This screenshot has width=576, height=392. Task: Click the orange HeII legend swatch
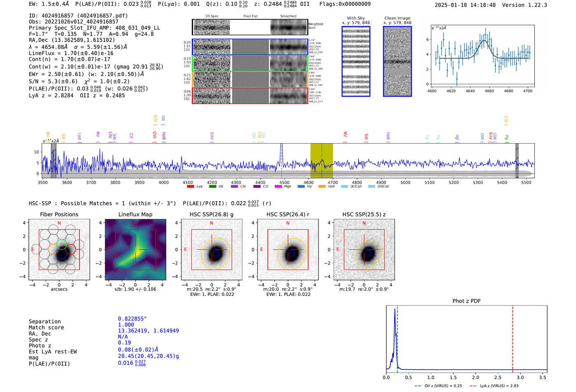(322, 187)
